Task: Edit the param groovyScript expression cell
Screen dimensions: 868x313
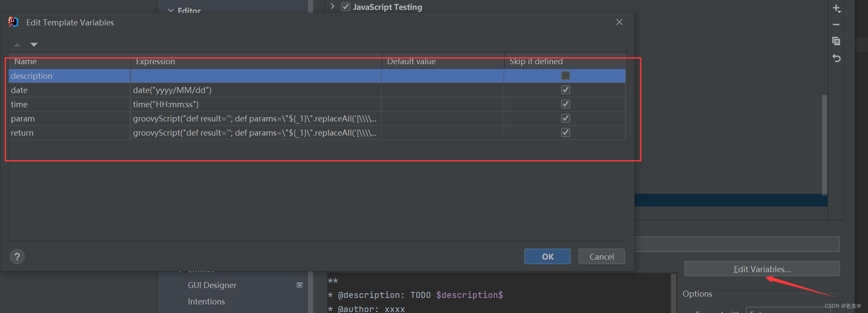Action: click(x=256, y=118)
